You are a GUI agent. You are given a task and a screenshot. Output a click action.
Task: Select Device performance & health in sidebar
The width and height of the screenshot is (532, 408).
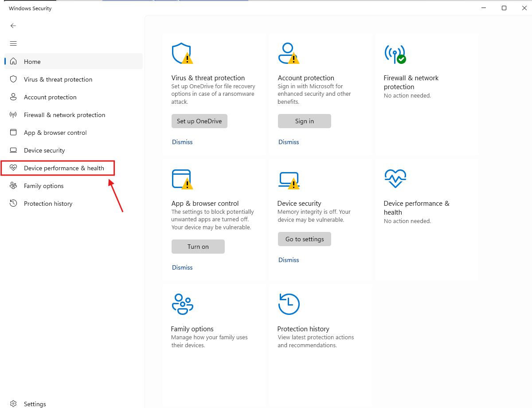click(64, 168)
